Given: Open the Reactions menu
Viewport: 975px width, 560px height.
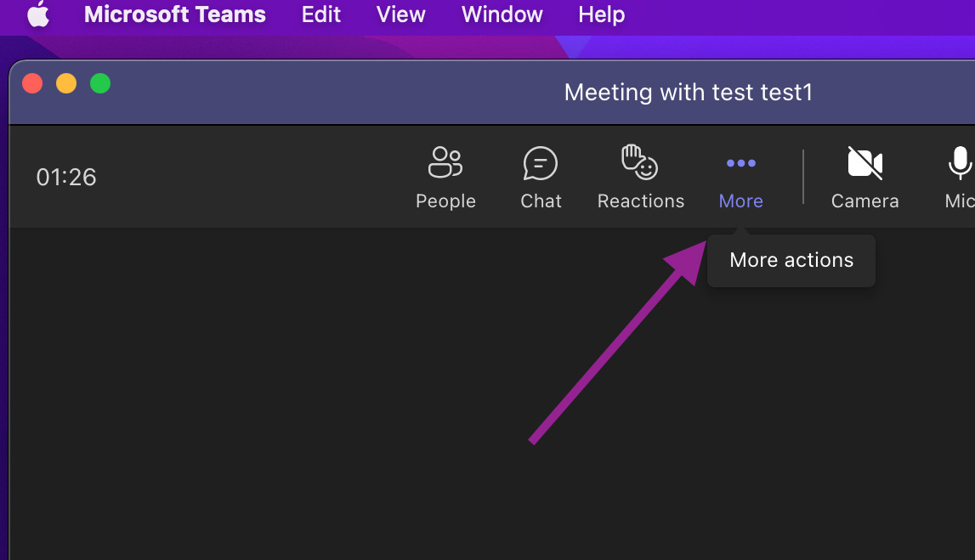Looking at the screenshot, I should (640, 178).
